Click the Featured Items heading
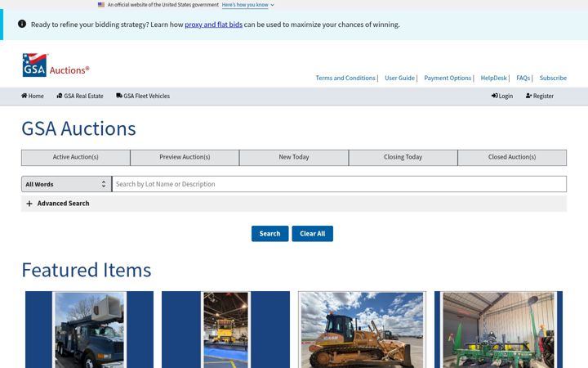The height and width of the screenshot is (368, 588). [x=87, y=270]
